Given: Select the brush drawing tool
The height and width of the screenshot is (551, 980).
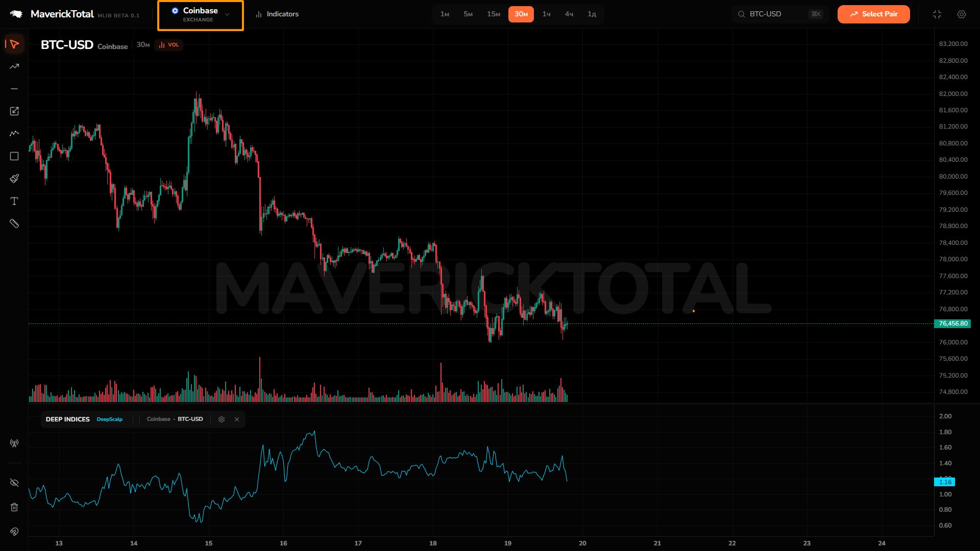Looking at the screenshot, I should pyautogui.click(x=14, y=179).
